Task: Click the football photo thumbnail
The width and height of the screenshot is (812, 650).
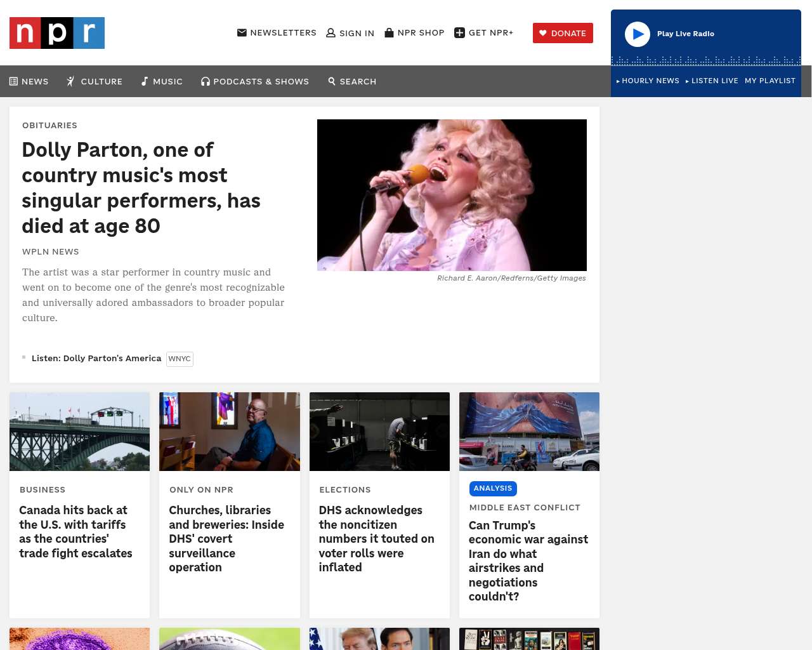Action: point(230,639)
